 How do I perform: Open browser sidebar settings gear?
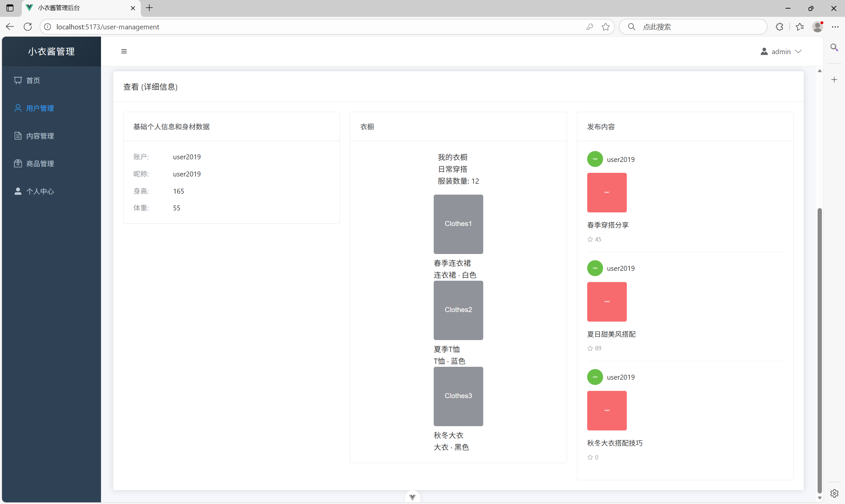pos(834,493)
